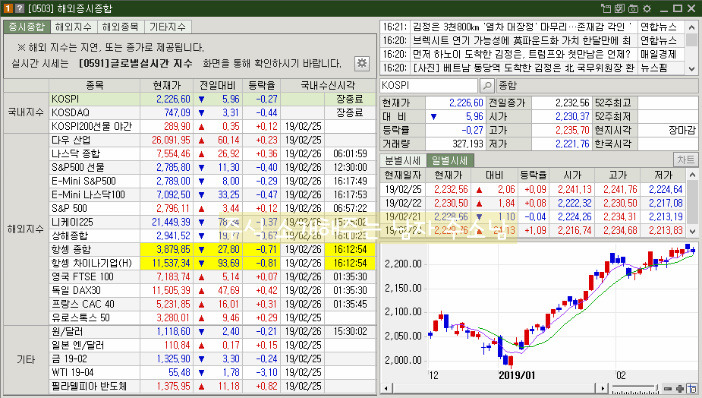The height and width of the screenshot is (398, 702).
Task: Click the 거래량 value 327,193
Action: 468,144
